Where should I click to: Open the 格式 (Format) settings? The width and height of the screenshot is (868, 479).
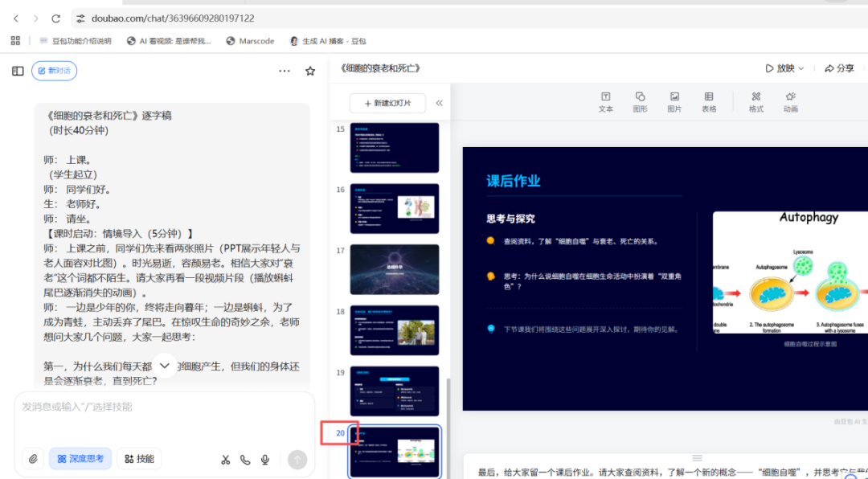755,100
